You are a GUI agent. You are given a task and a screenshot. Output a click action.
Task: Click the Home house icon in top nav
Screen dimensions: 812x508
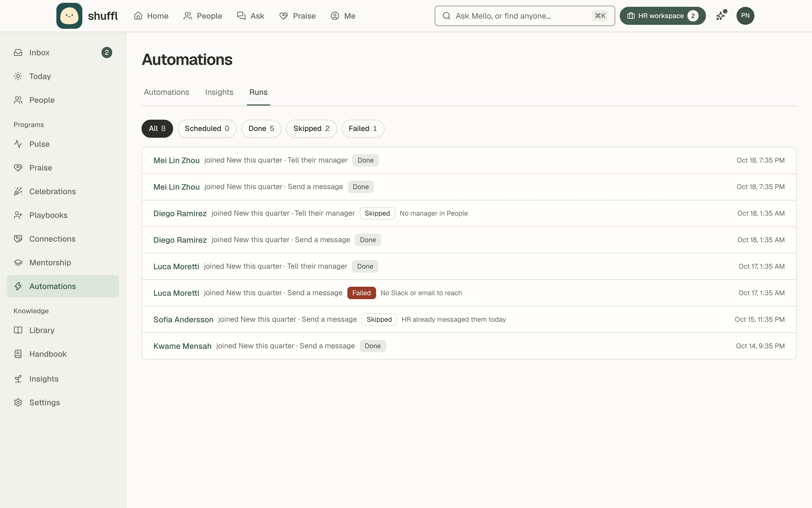point(138,16)
